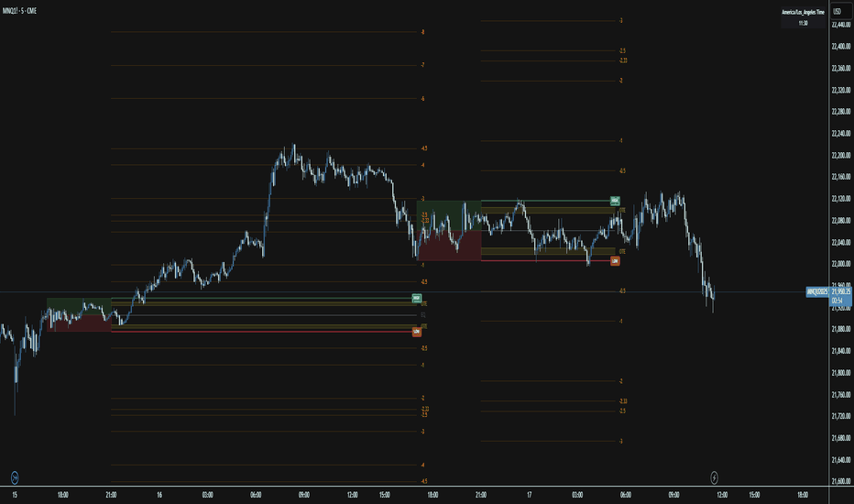854x504 pixels.
Task: Click date label 16 on time axis
Action: 159,495
